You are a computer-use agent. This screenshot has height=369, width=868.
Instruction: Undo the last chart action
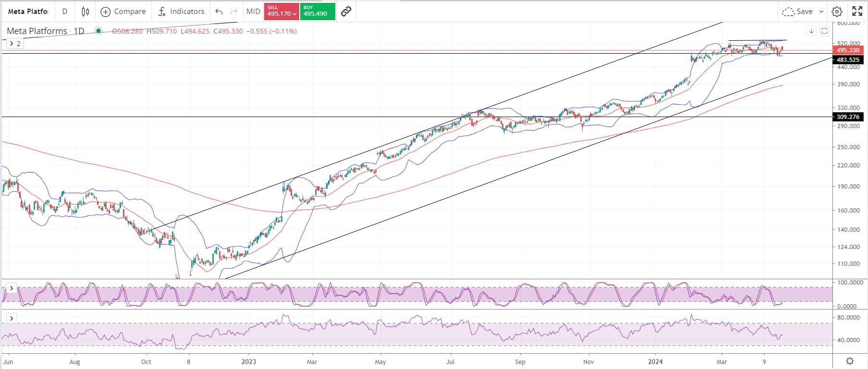pos(219,11)
